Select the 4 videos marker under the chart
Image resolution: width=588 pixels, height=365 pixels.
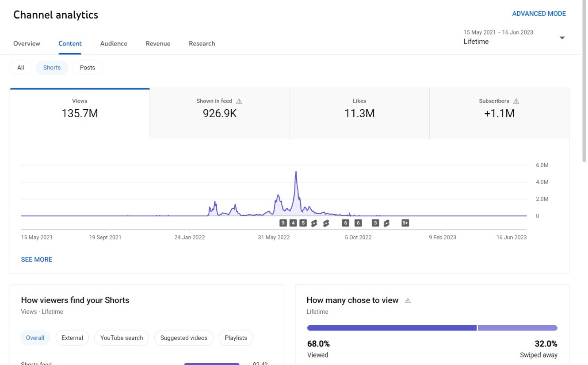(x=293, y=223)
